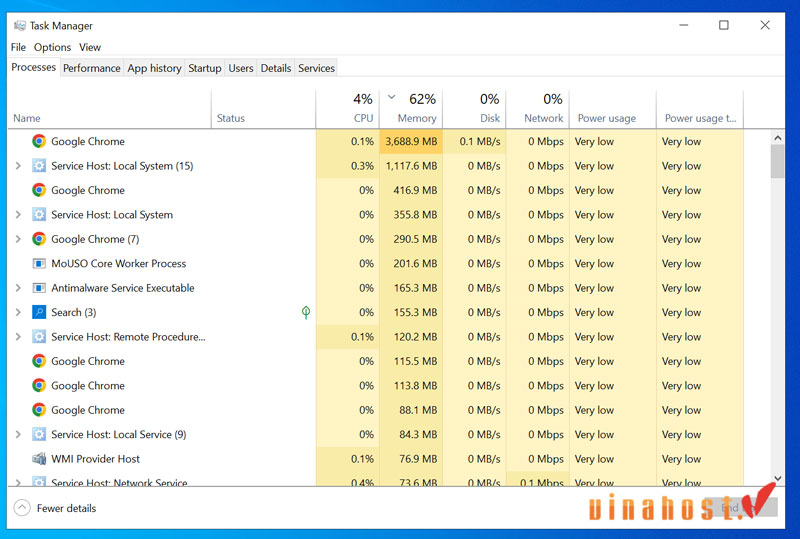Image resolution: width=800 pixels, height=539 pixels.
Task: Click the Search process magnifier icon
Action: (39, 313)
